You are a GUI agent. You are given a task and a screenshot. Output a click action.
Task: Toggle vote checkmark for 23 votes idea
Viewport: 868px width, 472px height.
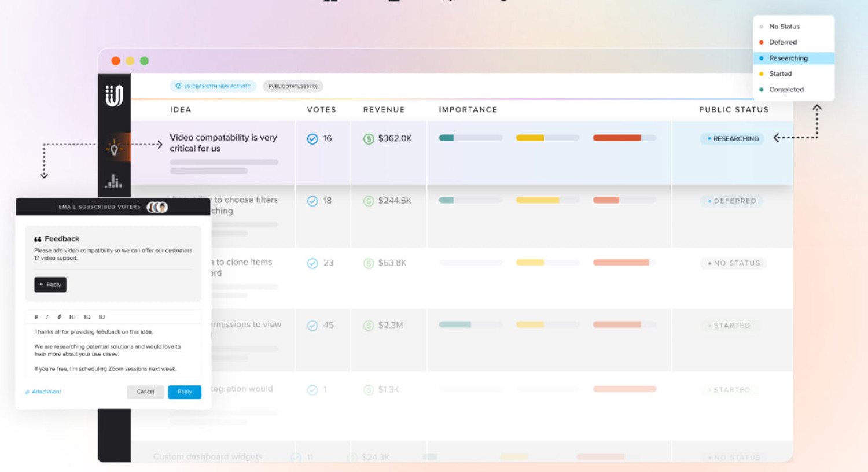(x=312, y=263)
